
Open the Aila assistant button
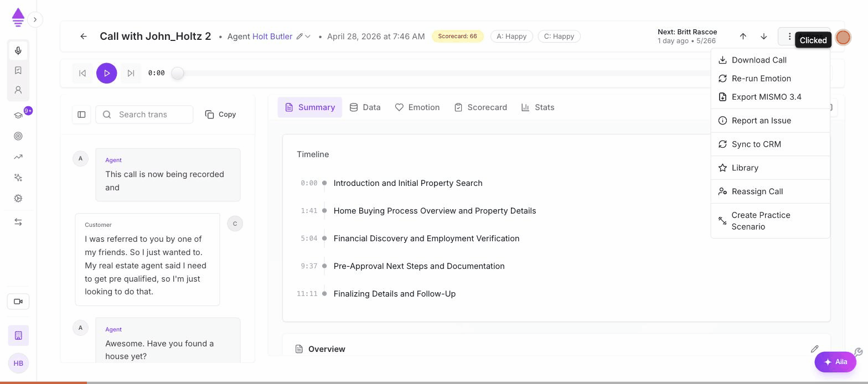click(x=835, y=362)
